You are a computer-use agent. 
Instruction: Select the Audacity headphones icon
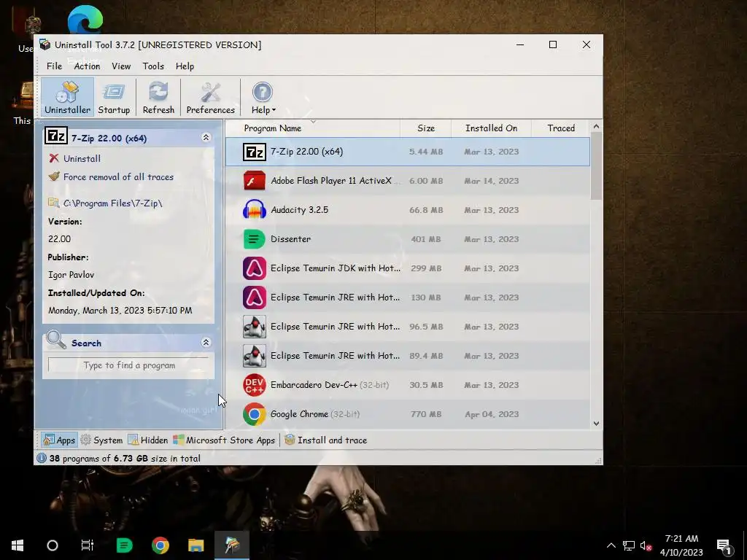click(255, 210)
